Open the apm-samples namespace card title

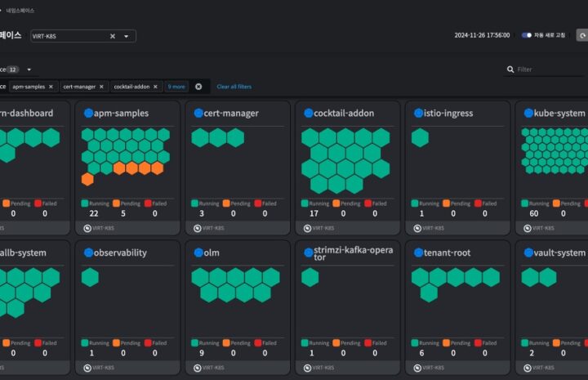point(121,113)
